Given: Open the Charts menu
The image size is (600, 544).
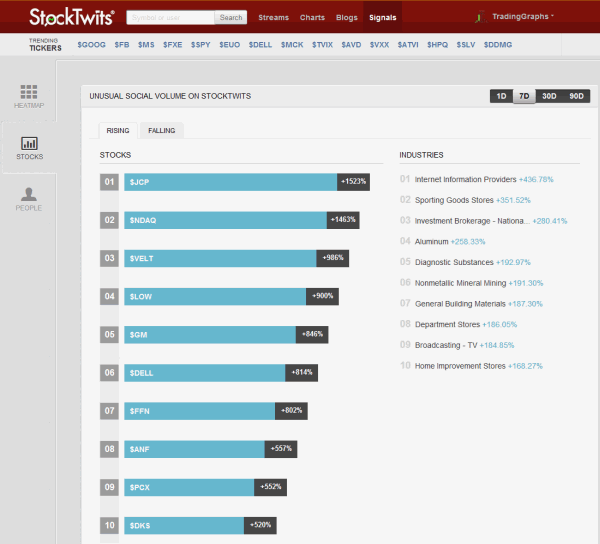Looking at the screenshot, I should coord(312,18).
